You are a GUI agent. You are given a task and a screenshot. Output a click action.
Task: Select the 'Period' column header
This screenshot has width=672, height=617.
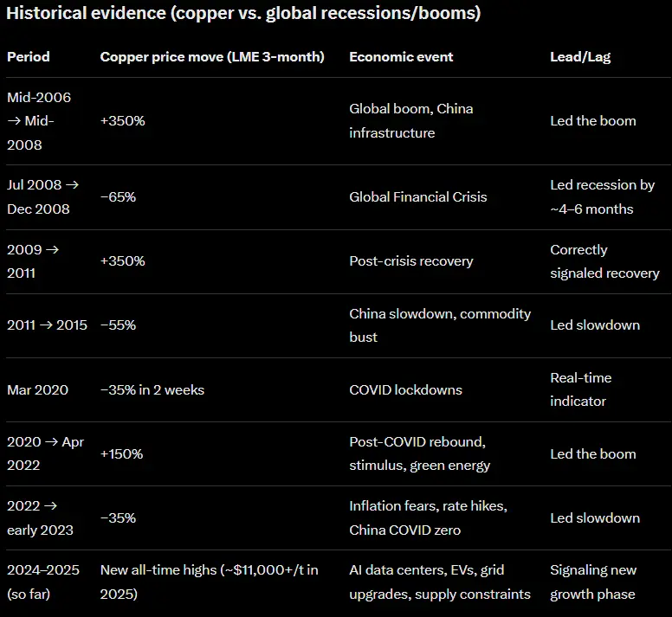pos(29,57)
